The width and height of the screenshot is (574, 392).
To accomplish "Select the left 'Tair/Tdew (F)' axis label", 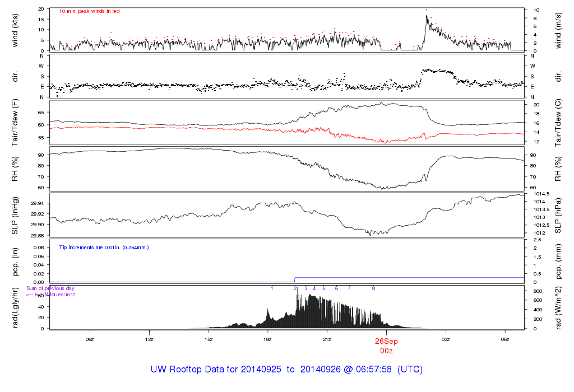I will pos(15,122).
